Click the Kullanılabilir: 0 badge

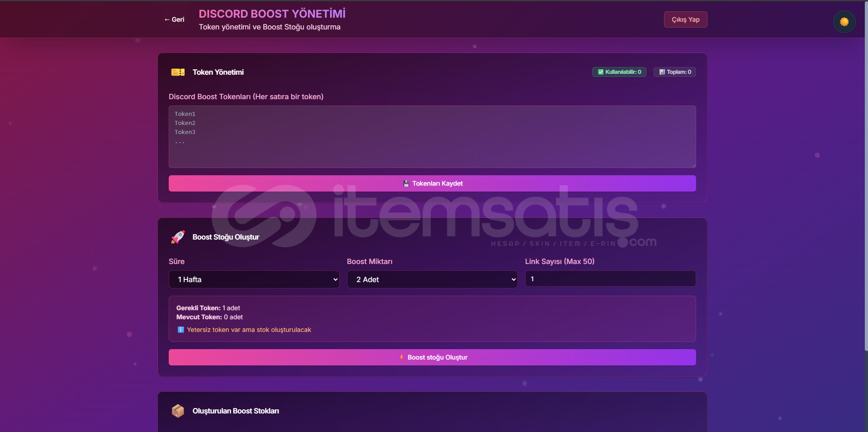[x=619, y=72]
